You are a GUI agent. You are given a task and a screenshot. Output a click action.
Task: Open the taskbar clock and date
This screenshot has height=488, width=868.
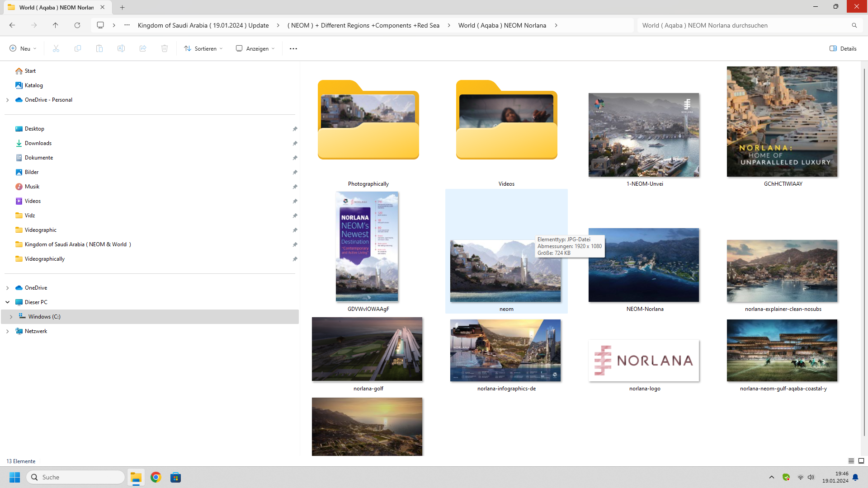[x=835, y=477]
